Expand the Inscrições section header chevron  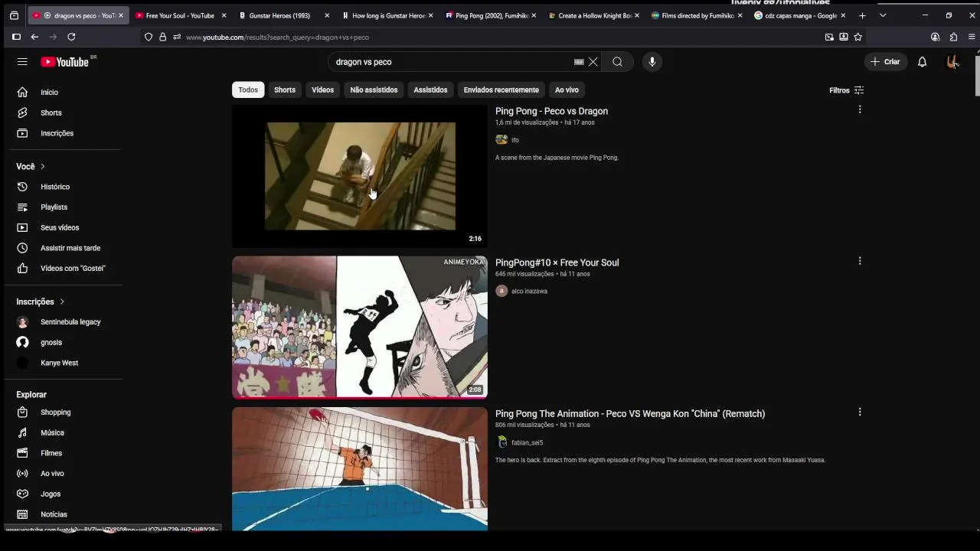62,302
